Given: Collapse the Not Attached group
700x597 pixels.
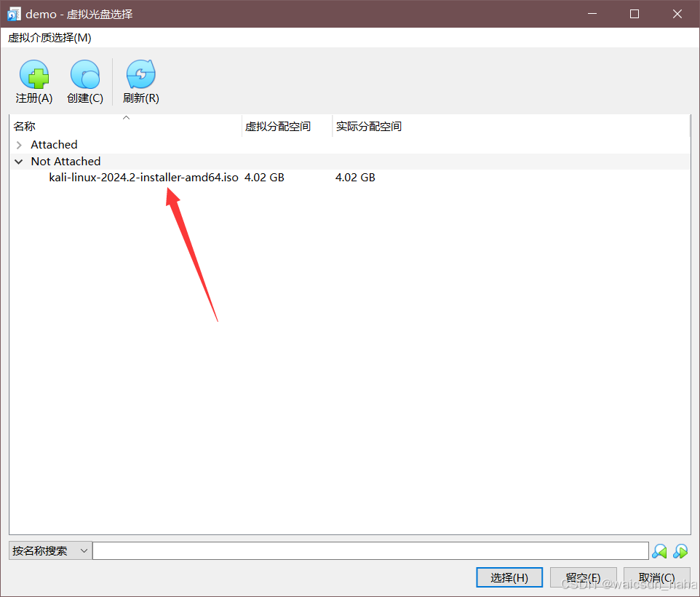Looking at the screenshot, I should [x=19, y=162].
